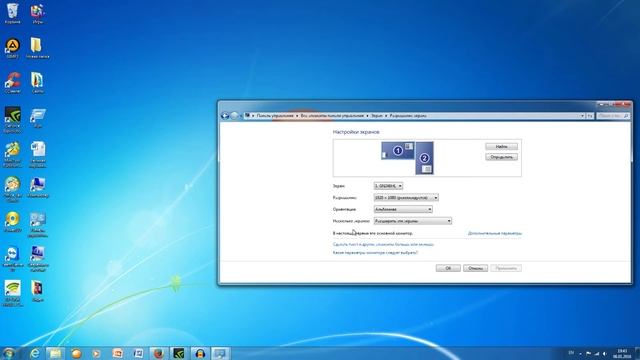Image resolution: width=640 pixels, height=360 pixels.
Task: Open the Несколько экранов multiple displays dropdown
Action: [413, 221]
